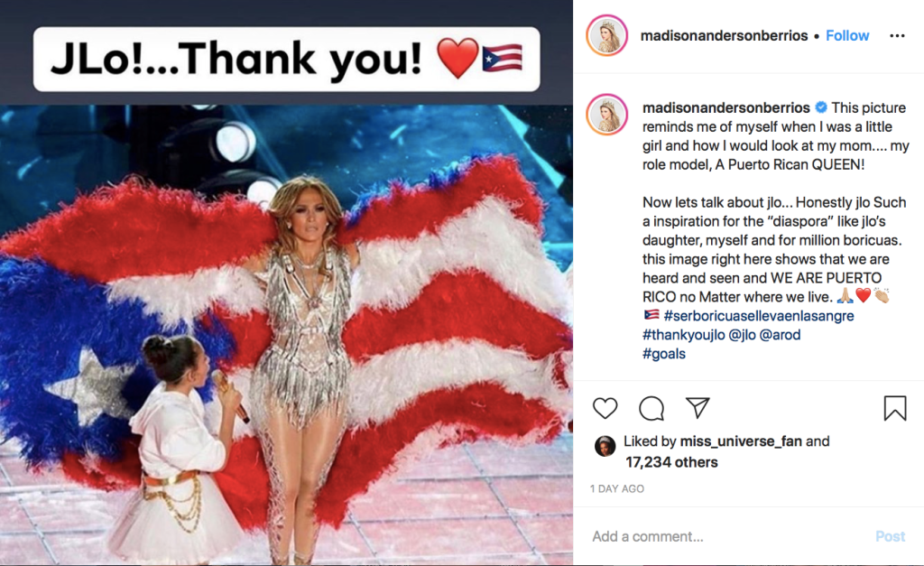Visit the @jlo mention

click(x=742, y=335)
